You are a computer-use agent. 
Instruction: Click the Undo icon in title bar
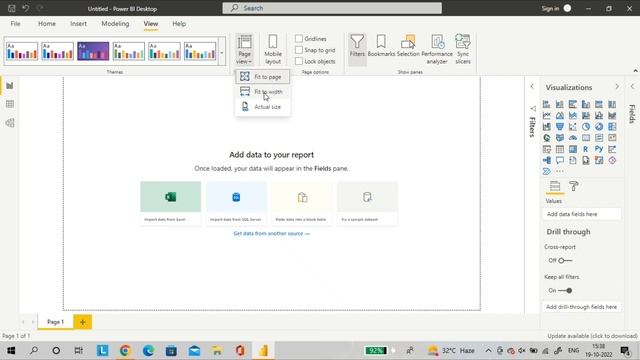(x=25, y=8)
